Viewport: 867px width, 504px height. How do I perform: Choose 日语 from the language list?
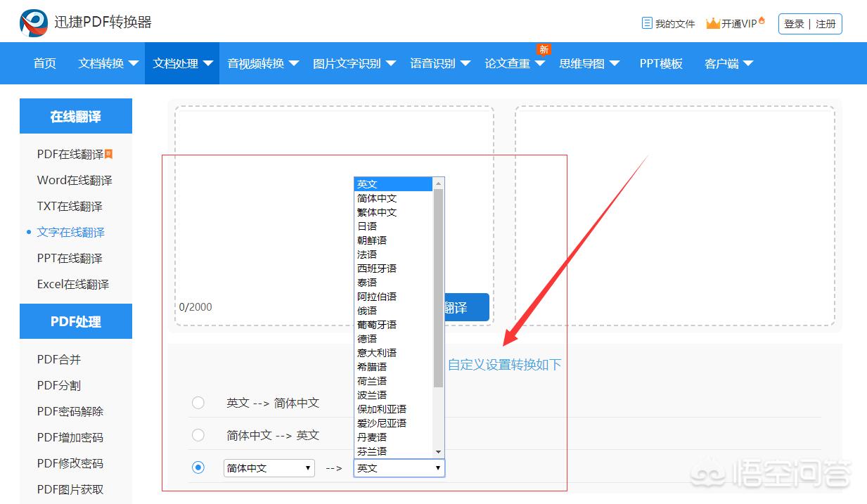click(x=367, y=226)
